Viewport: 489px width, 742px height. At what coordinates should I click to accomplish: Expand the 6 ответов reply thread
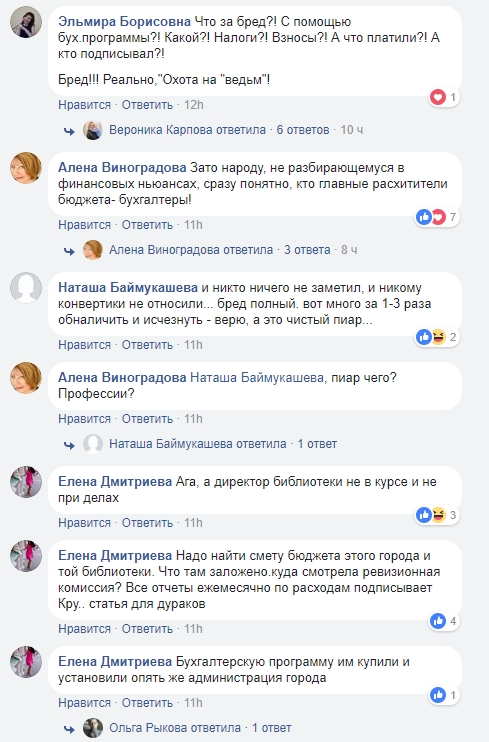303,130
